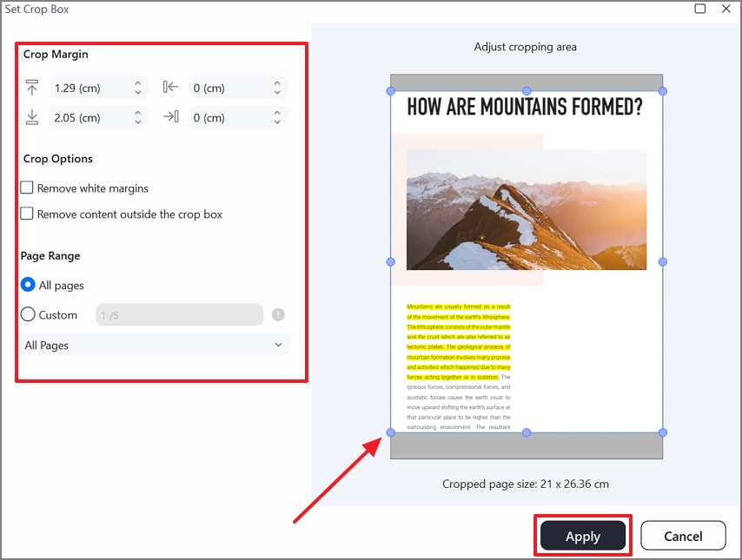Image resolution: width=742 pixels, height=560 pixels.
Task: Click the right margin icon
Action: (x=170, y=116)
